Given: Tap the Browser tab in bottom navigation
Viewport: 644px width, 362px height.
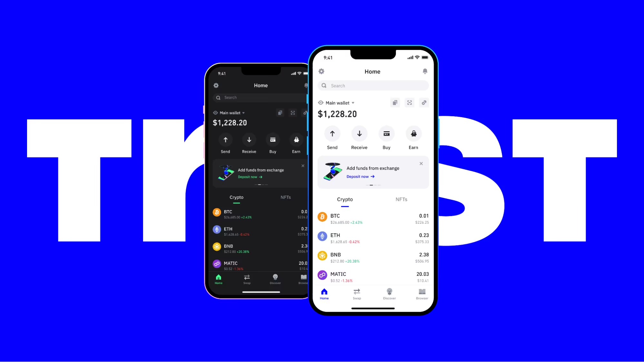Looking at the screenshot, I should (x=421, y=294).
